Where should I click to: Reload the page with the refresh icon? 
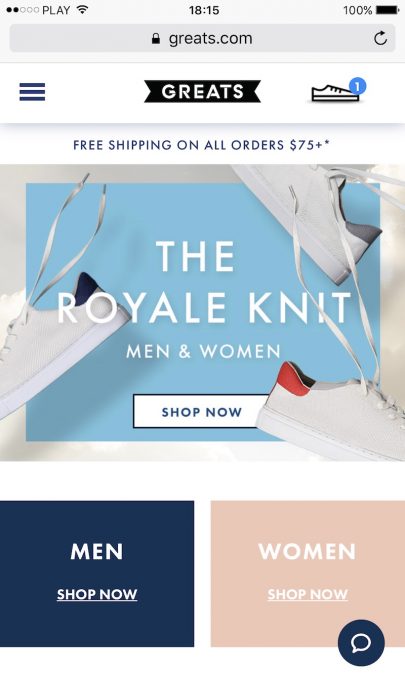pyautogui.click(x=380, y=38)
